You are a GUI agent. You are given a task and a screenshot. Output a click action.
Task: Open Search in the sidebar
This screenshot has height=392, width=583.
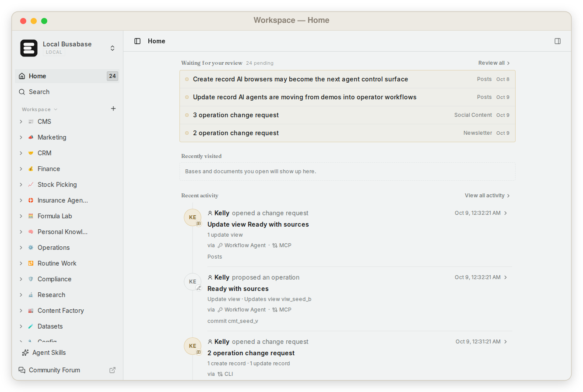pyautogui.click(x=67, y=92)
